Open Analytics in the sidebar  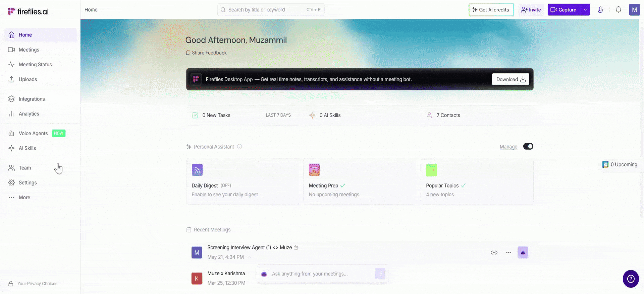[40, 114]
